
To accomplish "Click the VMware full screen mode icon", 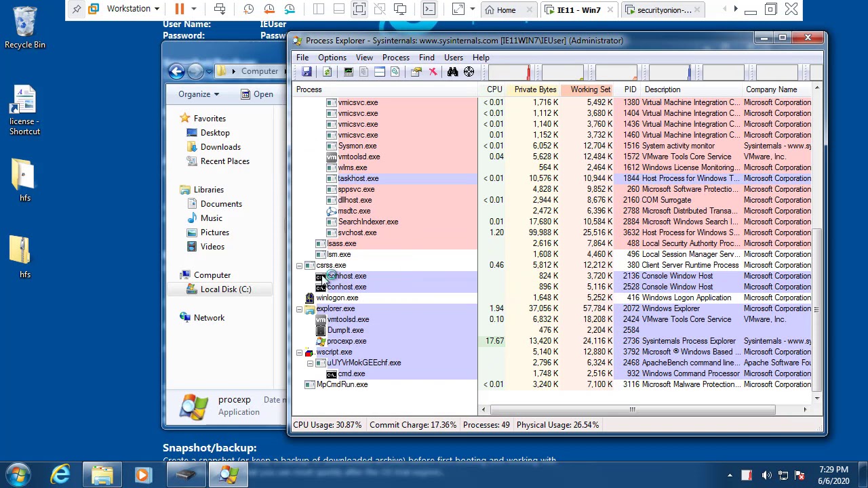I will point(359,9).
